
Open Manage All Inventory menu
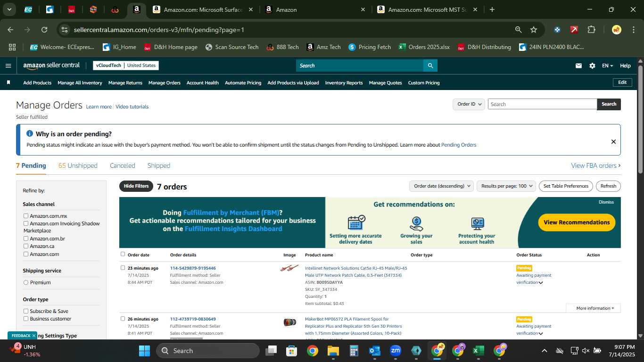[80, 82]
